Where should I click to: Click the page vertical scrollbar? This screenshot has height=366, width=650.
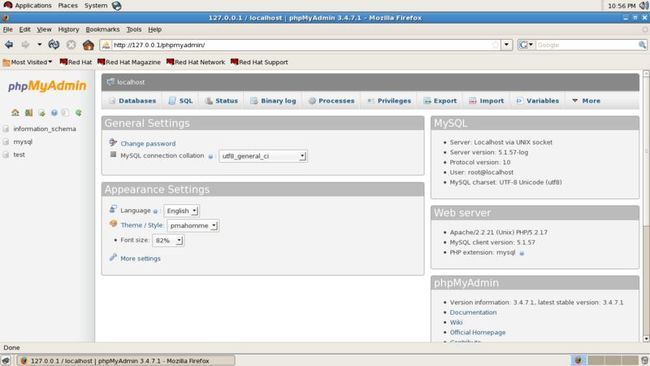pyautogui.click(x=646, y=206)
